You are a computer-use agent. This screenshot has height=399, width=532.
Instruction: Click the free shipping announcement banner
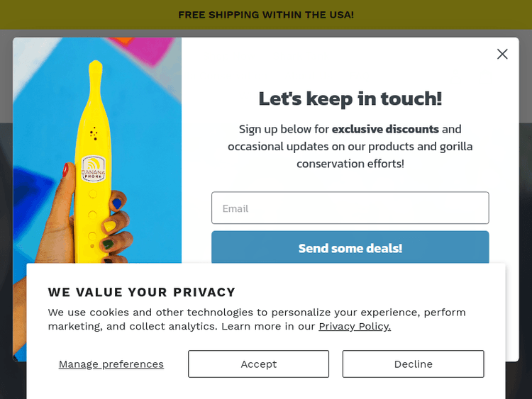[266, 14]
